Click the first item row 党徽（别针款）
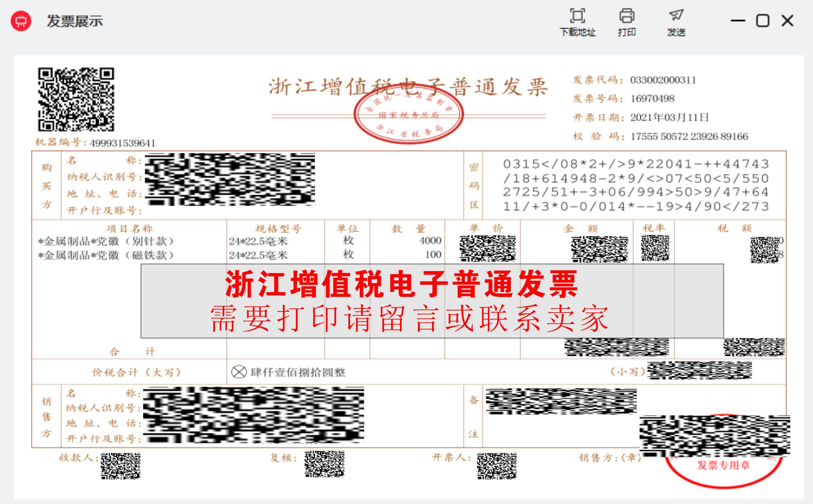Screen dimensions: 813x504 pyautogui.click(x=106, y=241)
